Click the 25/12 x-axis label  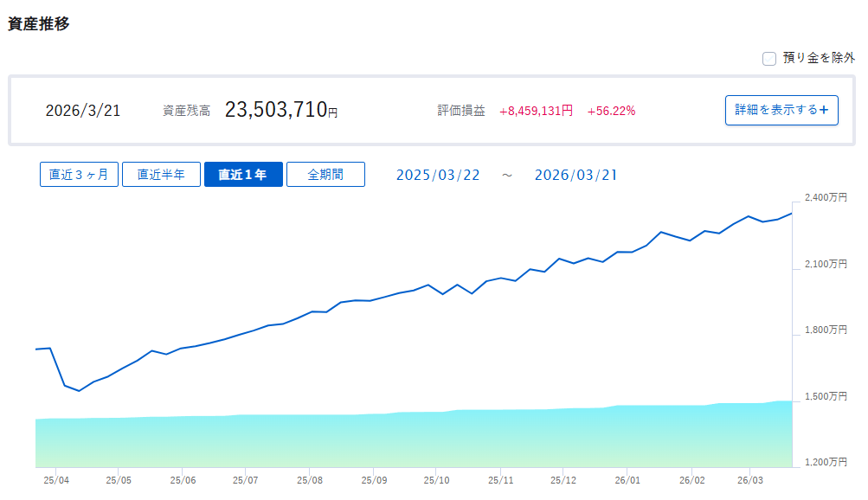pyautogui.click(x=563, y=479)
